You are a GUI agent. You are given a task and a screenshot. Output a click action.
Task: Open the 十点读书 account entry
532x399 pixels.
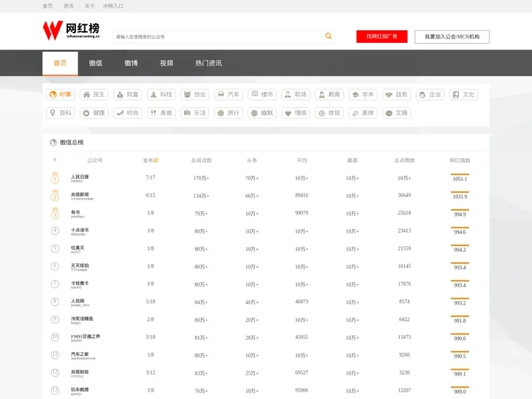[x=80, y=231]
